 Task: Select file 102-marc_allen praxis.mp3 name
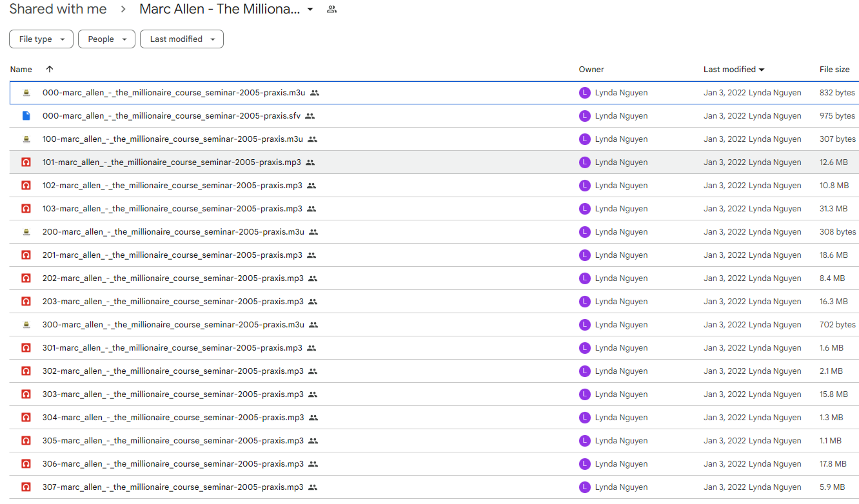point(172,186)
